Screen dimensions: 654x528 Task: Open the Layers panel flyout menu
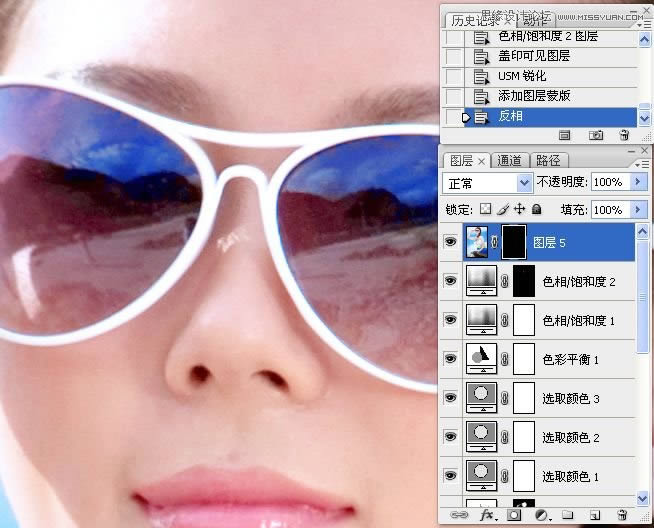642,165
